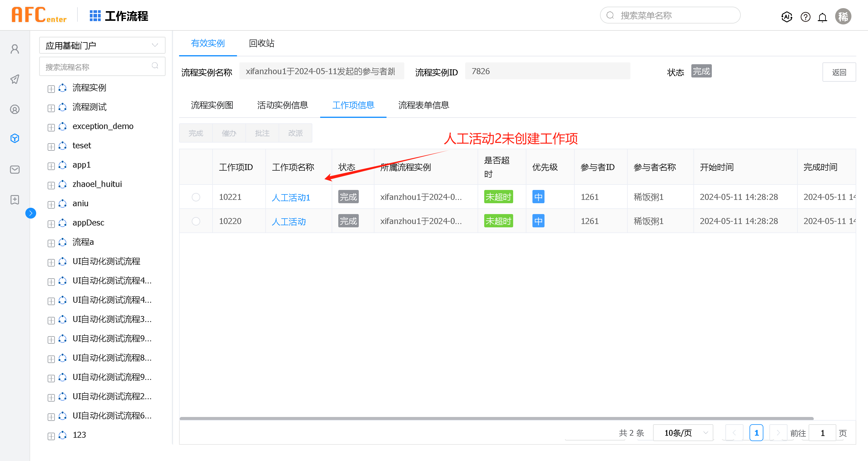The image size is (868, 461).
Task: Expand the 流程测试 tree node
Action: pyautogui.click(x=51, y=108)
